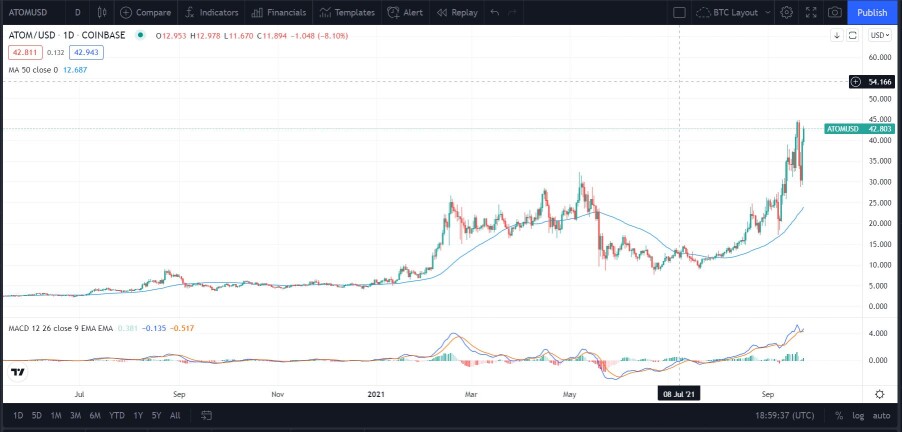Select the 5D date range

(x=37, y=415)
